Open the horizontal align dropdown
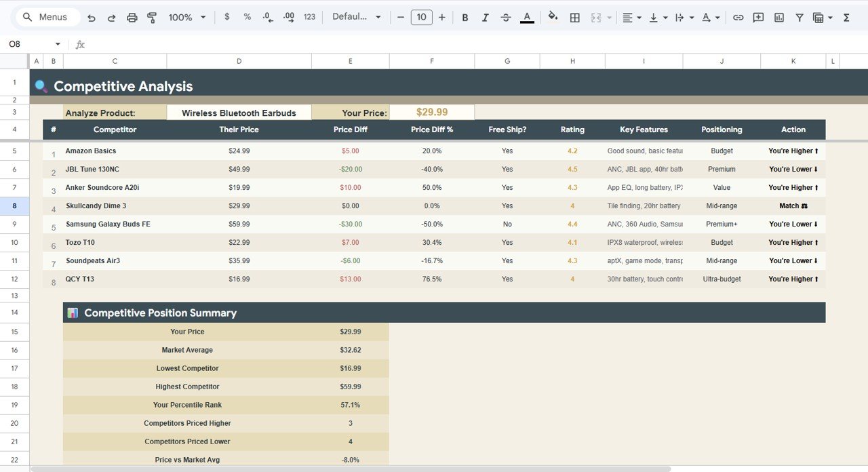The width and height of the screenshot is (868, 472). point(632,18)
